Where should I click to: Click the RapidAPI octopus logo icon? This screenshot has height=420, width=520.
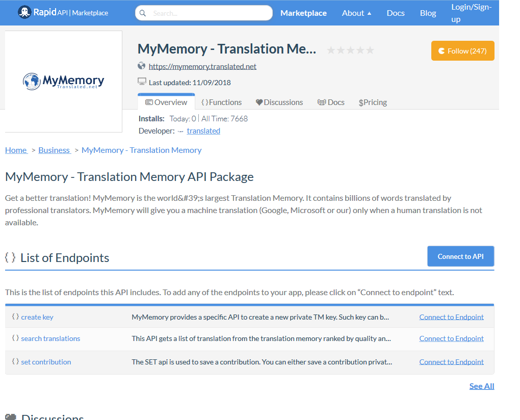click(24, 12)
